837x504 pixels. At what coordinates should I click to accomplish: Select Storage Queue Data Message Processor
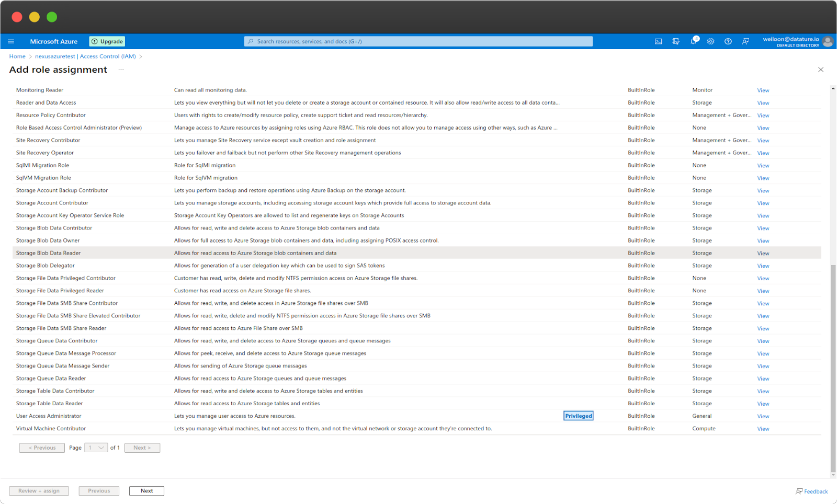[66, 353]
